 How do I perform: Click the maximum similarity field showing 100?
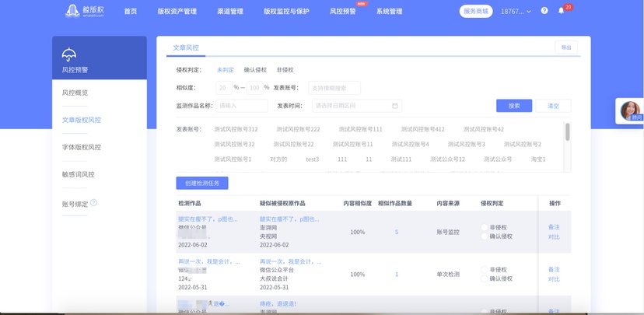(x=254, y=87)
